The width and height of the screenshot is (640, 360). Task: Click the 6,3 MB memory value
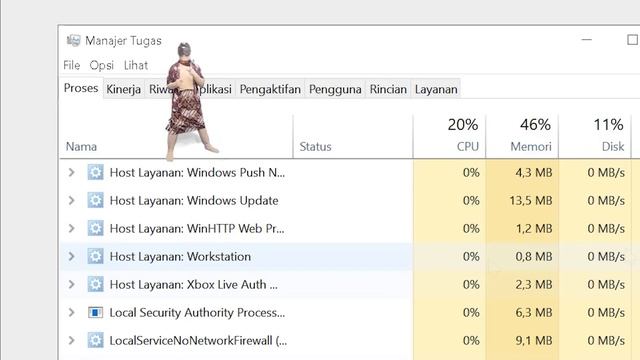pyautogui.click(x=533, y=313)
